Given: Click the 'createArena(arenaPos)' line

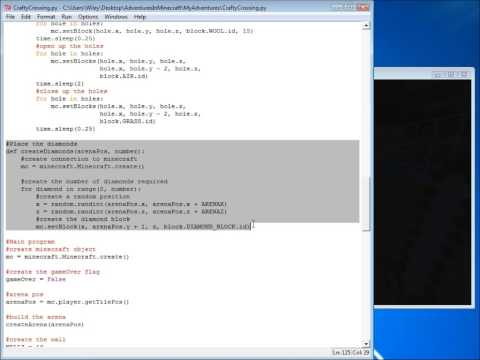Looking at the screenshot, I should point(45,324).
